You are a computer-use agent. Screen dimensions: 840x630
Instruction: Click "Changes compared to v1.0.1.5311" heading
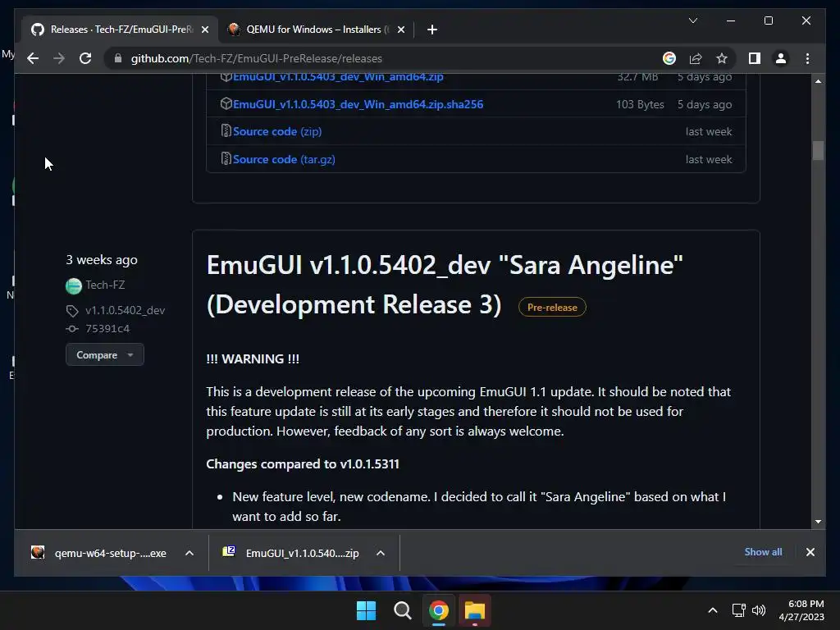303,464
